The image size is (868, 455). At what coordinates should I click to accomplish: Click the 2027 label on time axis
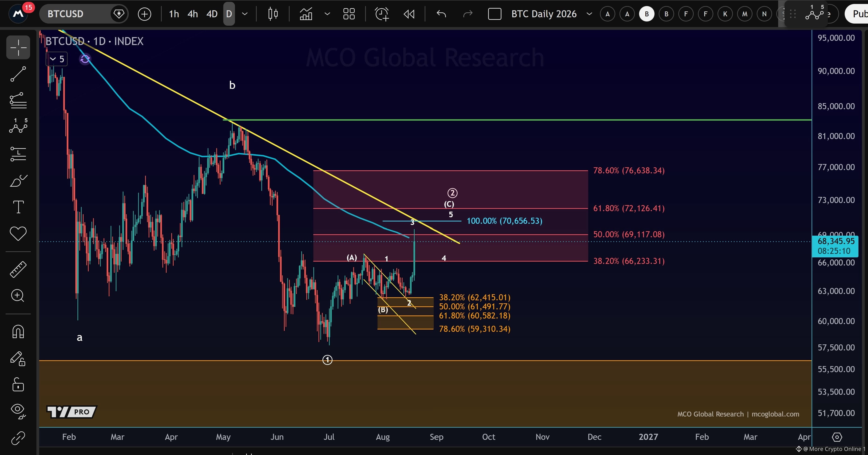pos(648,437)
